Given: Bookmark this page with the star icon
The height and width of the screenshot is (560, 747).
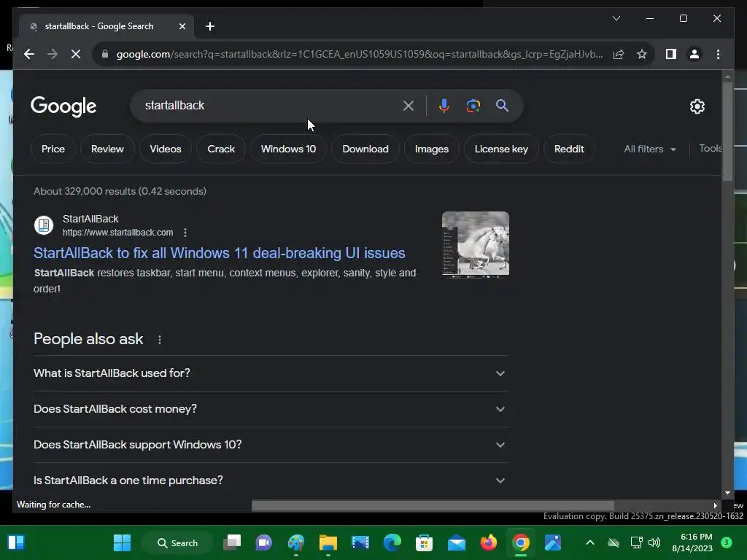Looking at the screenshot, I should [x=642, y=54].
